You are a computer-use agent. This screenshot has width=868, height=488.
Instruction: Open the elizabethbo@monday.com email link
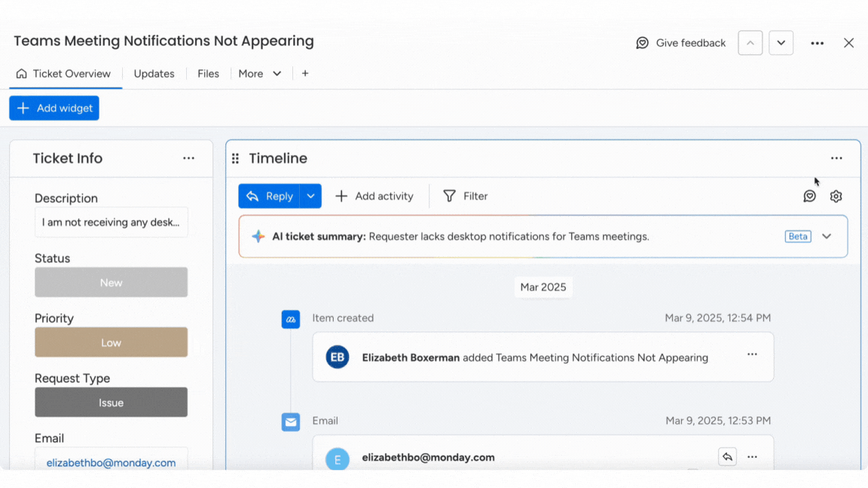(x=111, y=462)
